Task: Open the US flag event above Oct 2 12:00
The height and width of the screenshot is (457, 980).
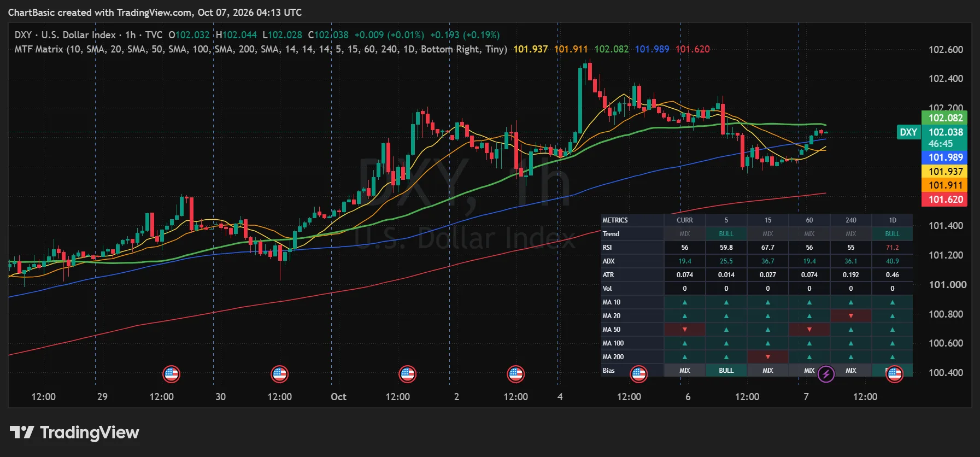Action: pos(515,374)
